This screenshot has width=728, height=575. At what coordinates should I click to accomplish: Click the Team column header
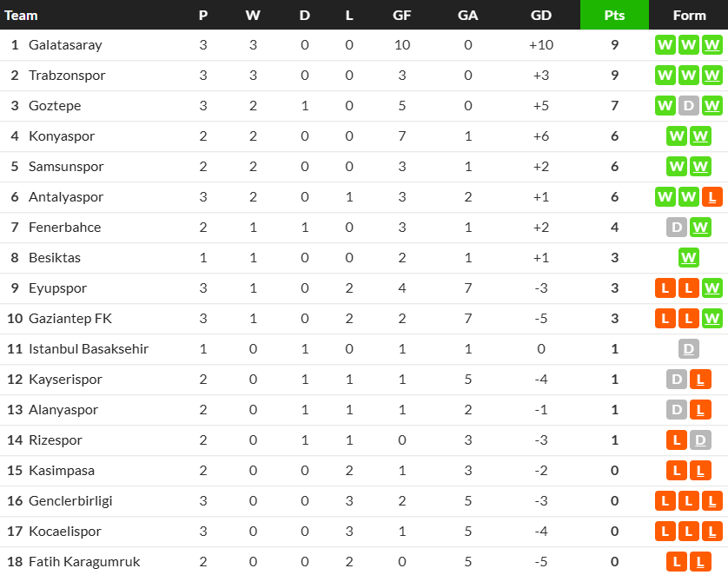pyautogui.click(x=21, y=16)
